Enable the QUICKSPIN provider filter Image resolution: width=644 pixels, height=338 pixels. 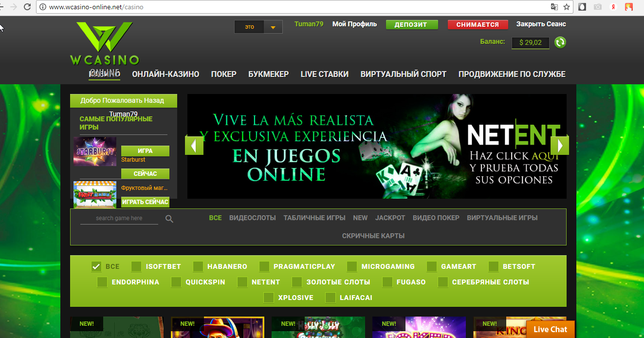pyautogui.click(x=176, y=282)
